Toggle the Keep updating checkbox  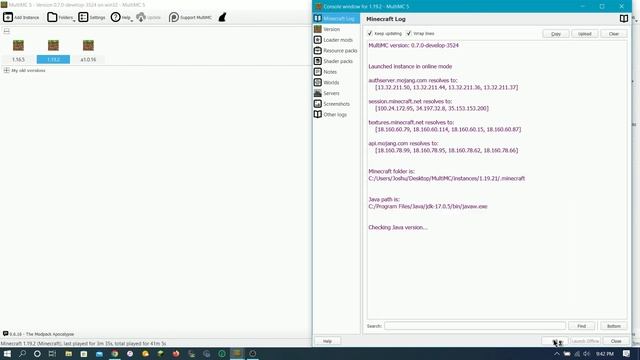[x=370, y=33]
